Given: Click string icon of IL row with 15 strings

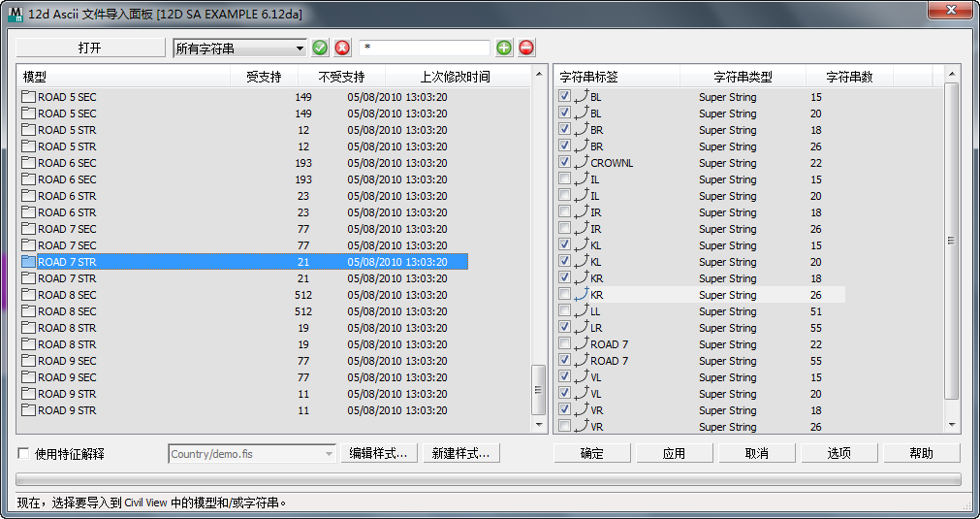Looking at the screenshot, I should click(x=582, y=178).
